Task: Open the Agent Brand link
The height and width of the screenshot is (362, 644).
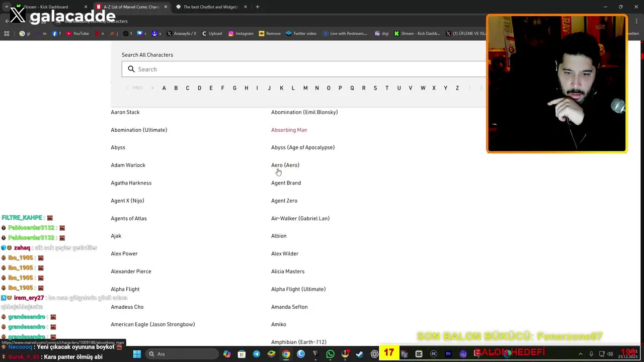Action: coord(286,183)
